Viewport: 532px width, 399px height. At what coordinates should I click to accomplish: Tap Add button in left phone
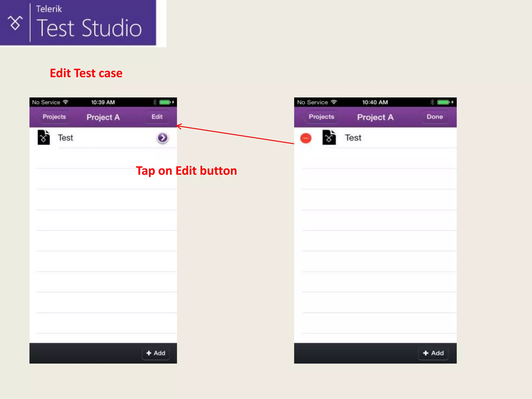(x=156, y=353)
